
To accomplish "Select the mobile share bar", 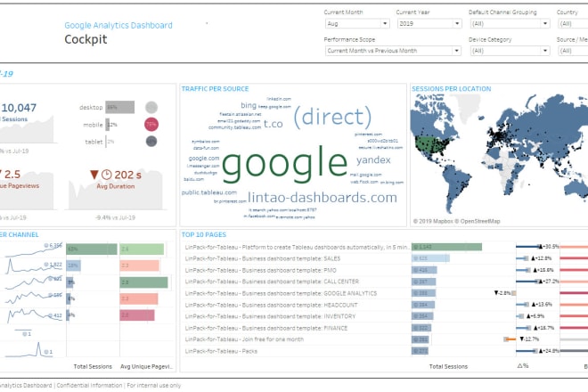I will 107,125.
